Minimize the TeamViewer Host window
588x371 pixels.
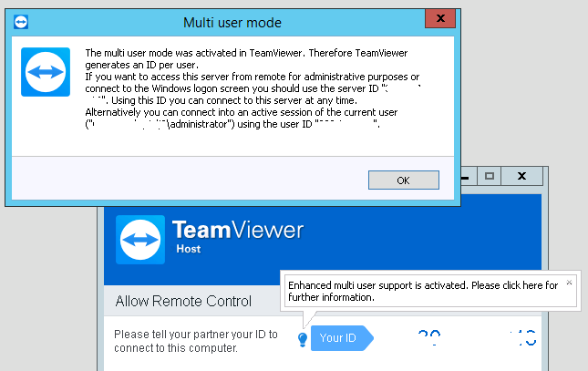469,176
